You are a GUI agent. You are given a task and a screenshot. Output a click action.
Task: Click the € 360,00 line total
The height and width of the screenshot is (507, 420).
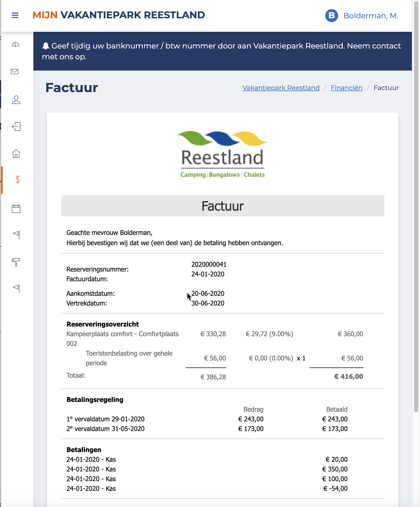click(x=350, y=334)
